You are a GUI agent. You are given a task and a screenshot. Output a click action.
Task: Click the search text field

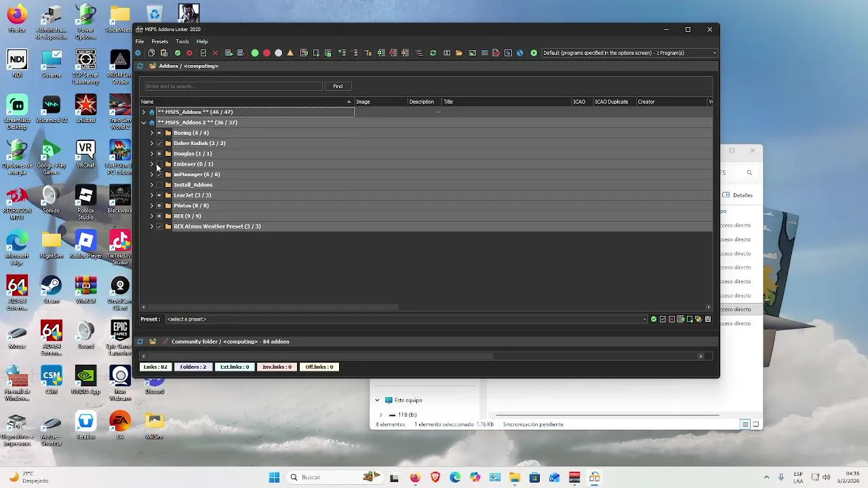tap(234, 86)
